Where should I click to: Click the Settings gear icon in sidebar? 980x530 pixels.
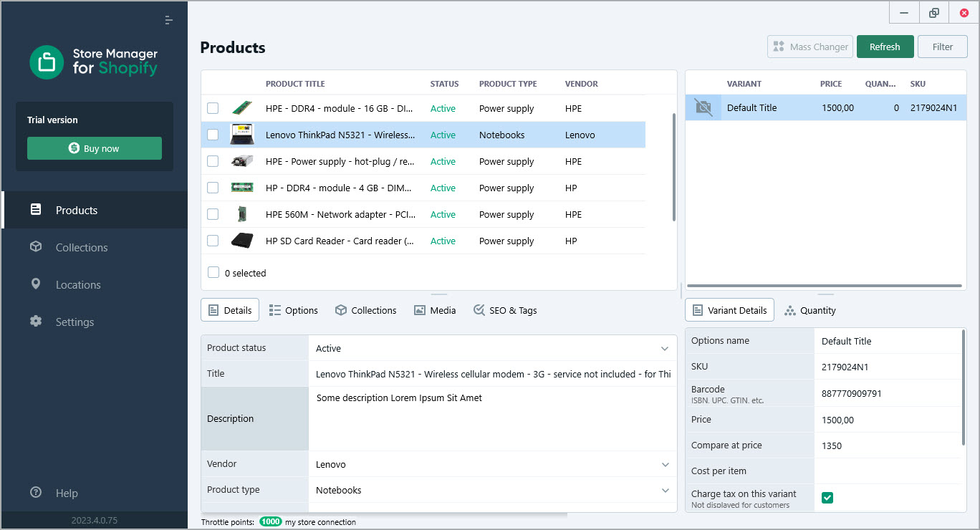36,322
